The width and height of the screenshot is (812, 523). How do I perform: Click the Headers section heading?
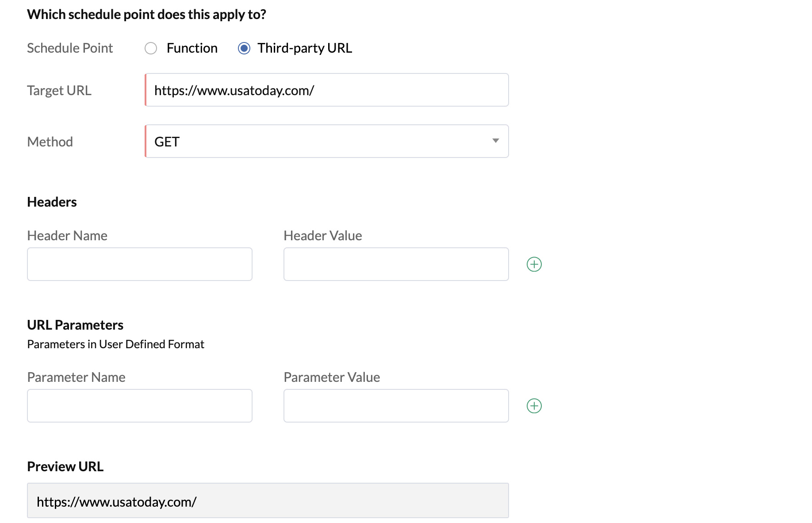click(x=52, y=202)
